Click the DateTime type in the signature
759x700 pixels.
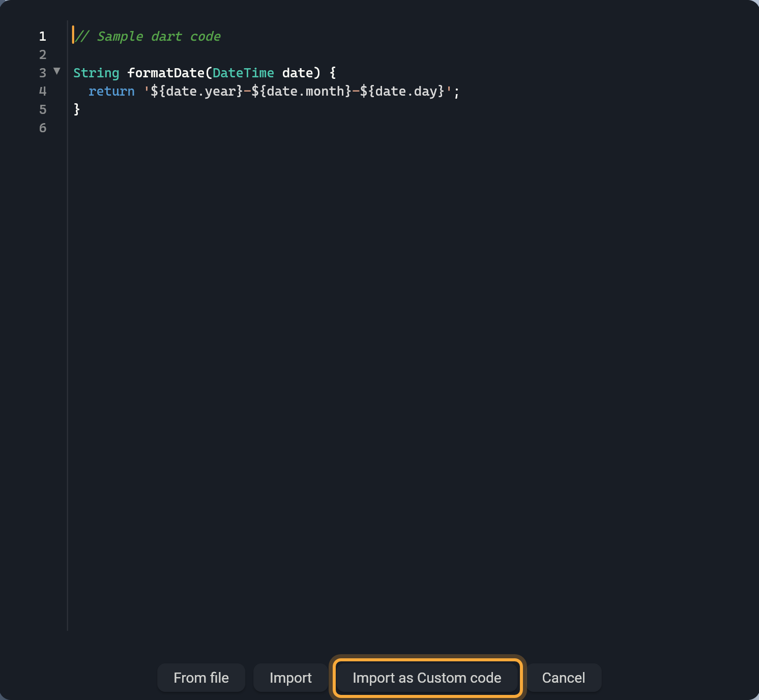[243, 73]
